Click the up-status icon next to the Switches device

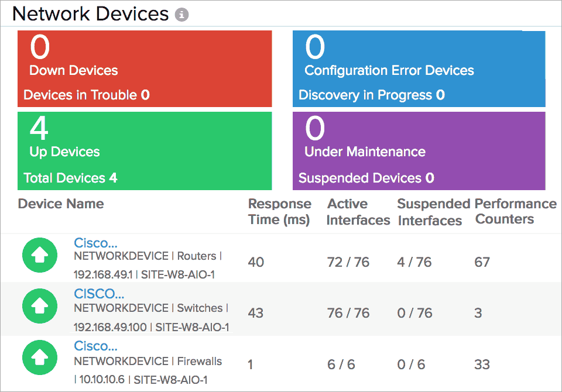pos(39,306)
